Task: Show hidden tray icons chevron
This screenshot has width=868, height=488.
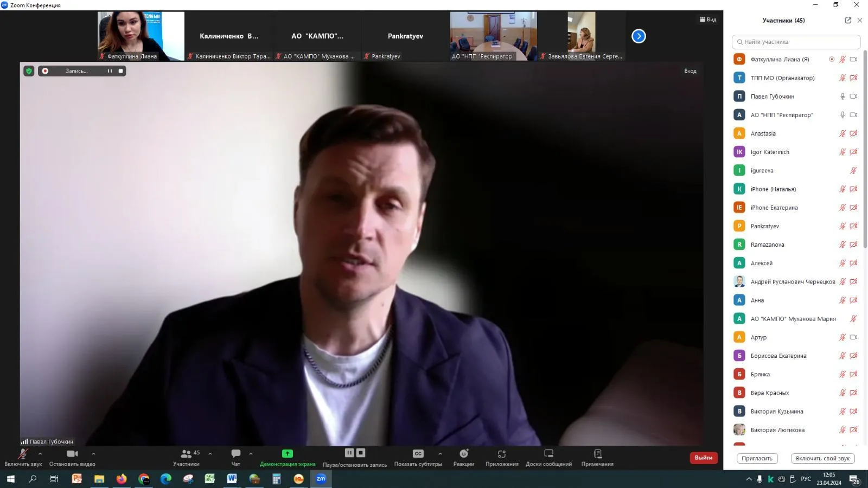Action: pyautogui.click(x=749, y=479)
